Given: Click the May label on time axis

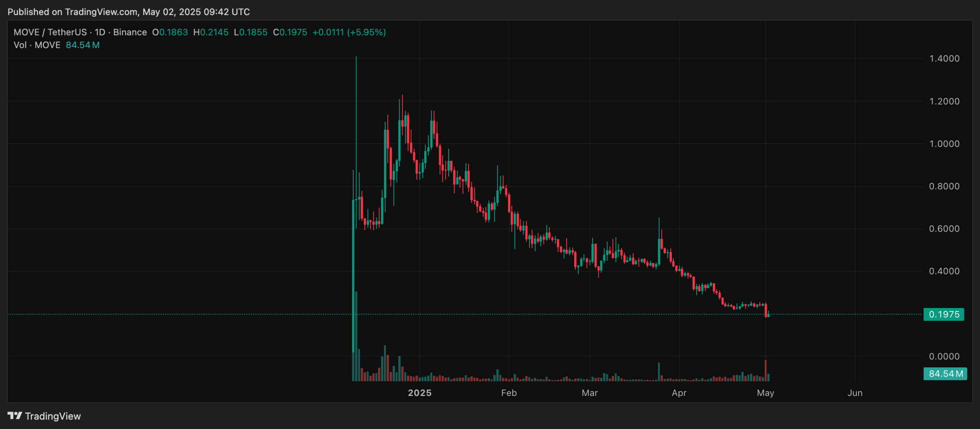Looking at the screenshot, I should click(x=765, y=393).
